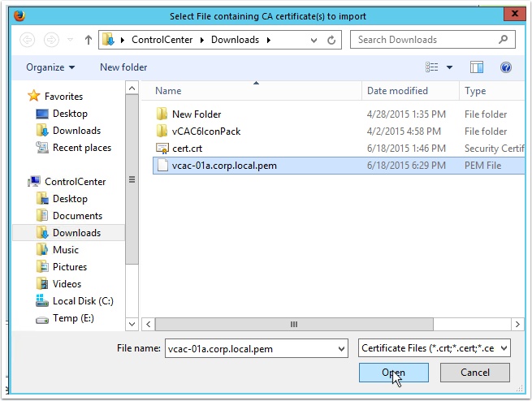Open the Videos folder
Screen dimensions: 532x401
click(x=67, y=284)
